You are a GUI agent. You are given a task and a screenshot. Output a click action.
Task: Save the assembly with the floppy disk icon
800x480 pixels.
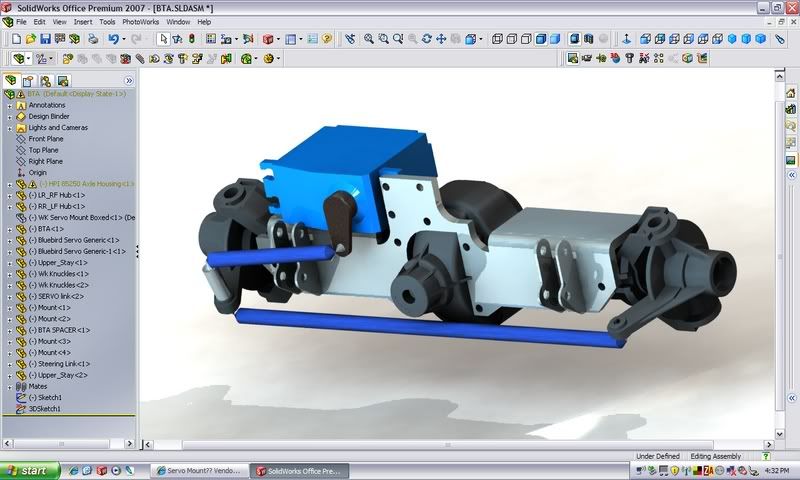(x=45, y=39)
